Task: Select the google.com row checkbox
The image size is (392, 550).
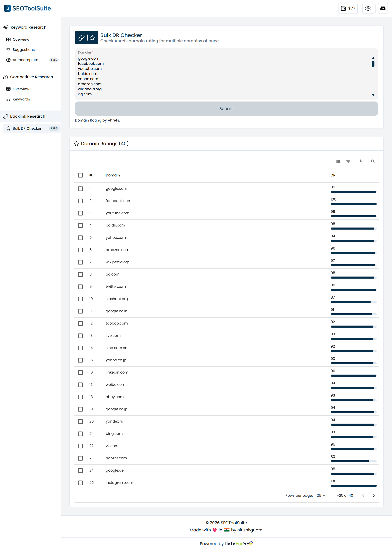Action: click(x=80, y=189)
